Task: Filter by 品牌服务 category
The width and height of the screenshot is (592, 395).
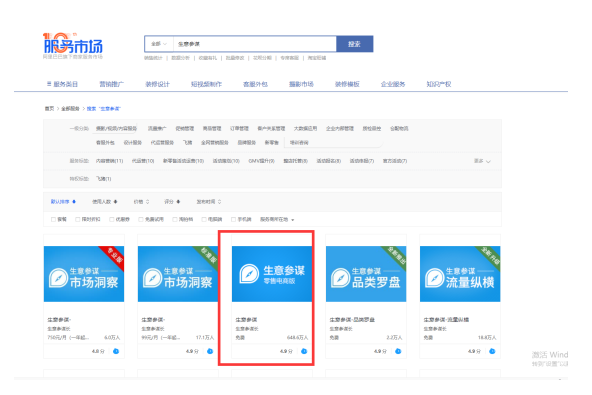Action: click(247, 142)
